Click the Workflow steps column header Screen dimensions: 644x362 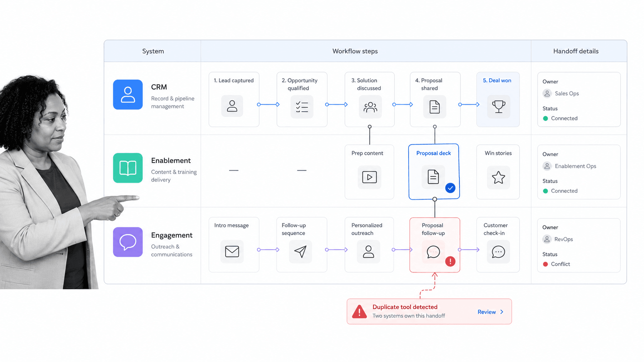[x=355, y=51]
